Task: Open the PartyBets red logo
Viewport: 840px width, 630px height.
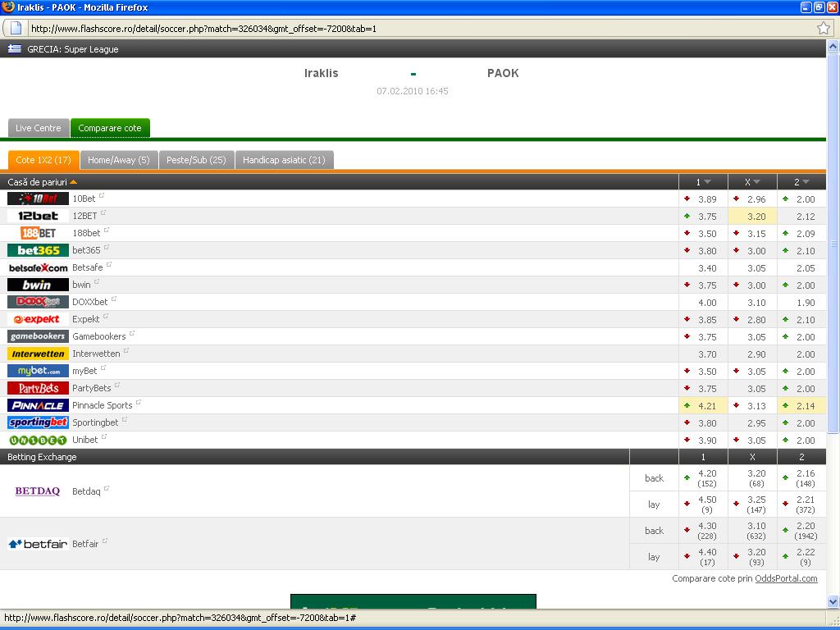Action: (38, 388)
